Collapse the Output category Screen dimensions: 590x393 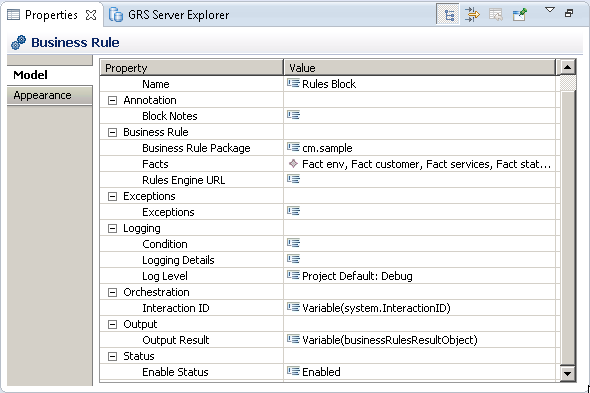[x=112, y=324]
